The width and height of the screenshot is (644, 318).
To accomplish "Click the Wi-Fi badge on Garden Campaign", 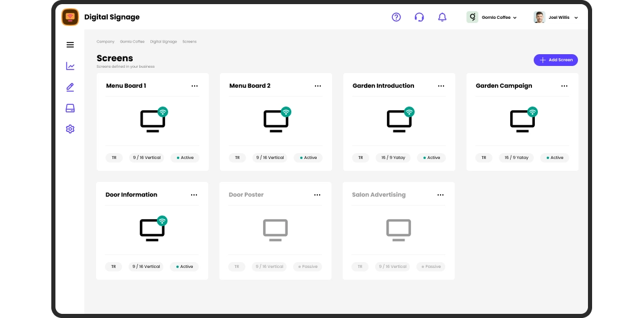I will click(x=533, y=112).
